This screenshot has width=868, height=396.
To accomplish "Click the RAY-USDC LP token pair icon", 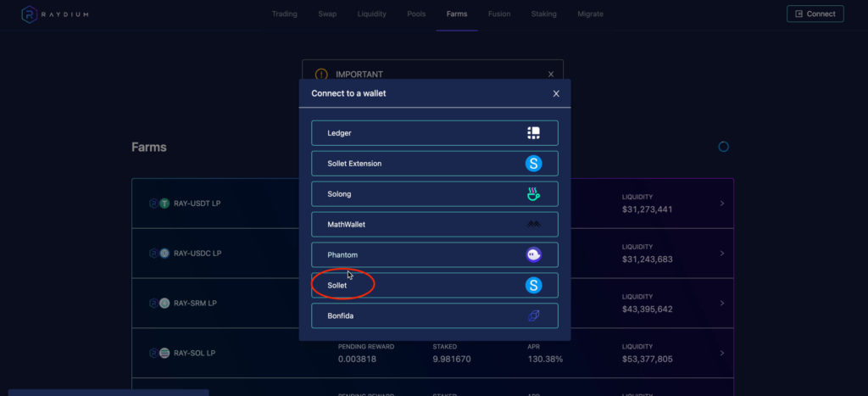I will click(x=159, y=253).
